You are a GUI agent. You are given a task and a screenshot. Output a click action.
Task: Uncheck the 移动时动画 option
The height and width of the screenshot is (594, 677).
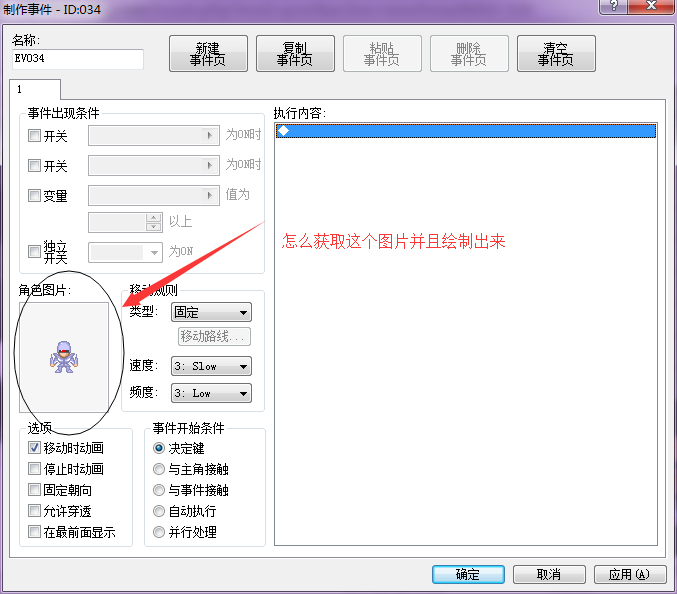pyautogui.click(x=34, y=447)
